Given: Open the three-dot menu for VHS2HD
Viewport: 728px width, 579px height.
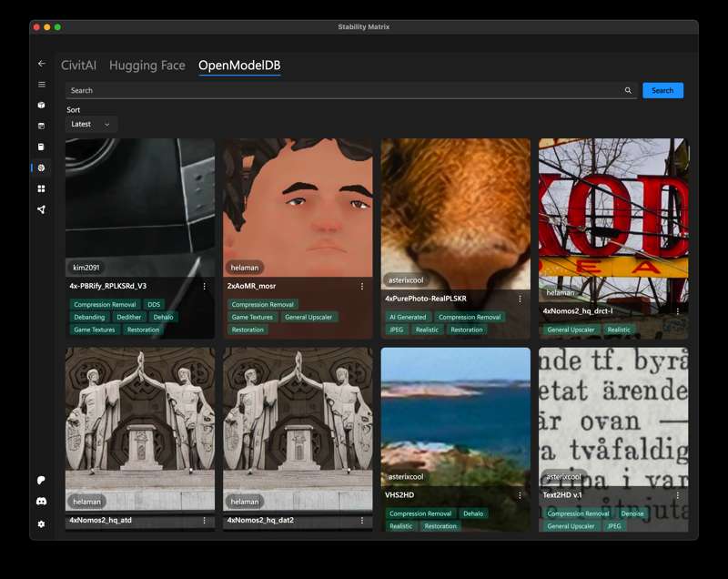Looking at the screenshot, I should (520, 495).
